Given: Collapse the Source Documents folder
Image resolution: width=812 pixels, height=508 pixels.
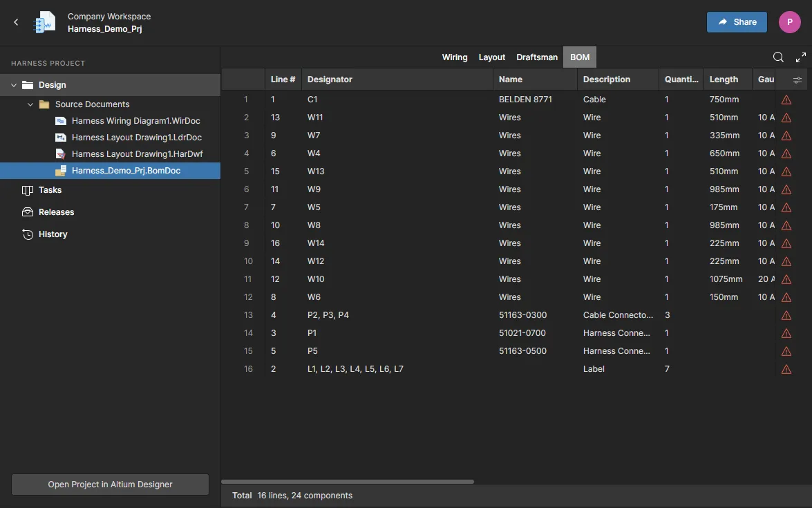Looking at the screenshot, I should 30,104.
